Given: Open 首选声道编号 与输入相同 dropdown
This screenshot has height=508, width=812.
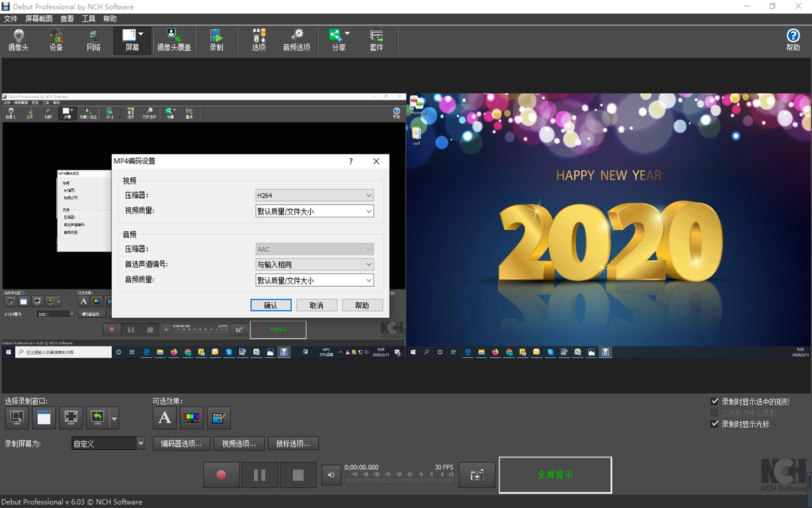Looking at the screenshot, I should click(x=315, y=264).
